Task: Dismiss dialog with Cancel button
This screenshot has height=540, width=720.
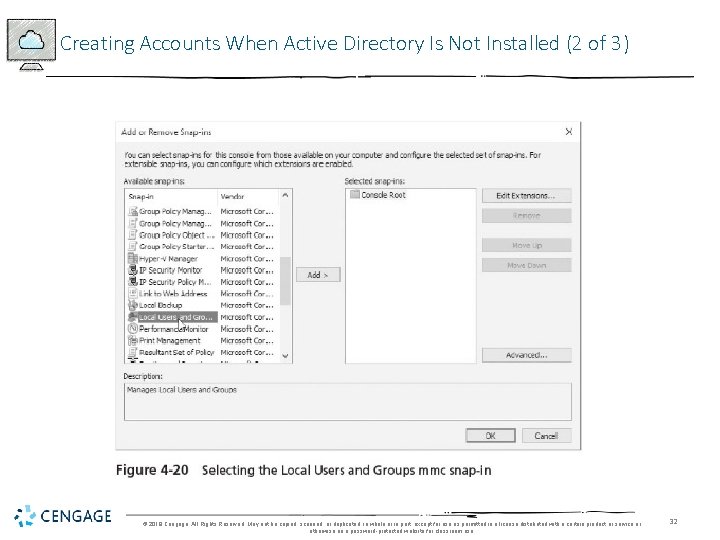Action: 546,436
